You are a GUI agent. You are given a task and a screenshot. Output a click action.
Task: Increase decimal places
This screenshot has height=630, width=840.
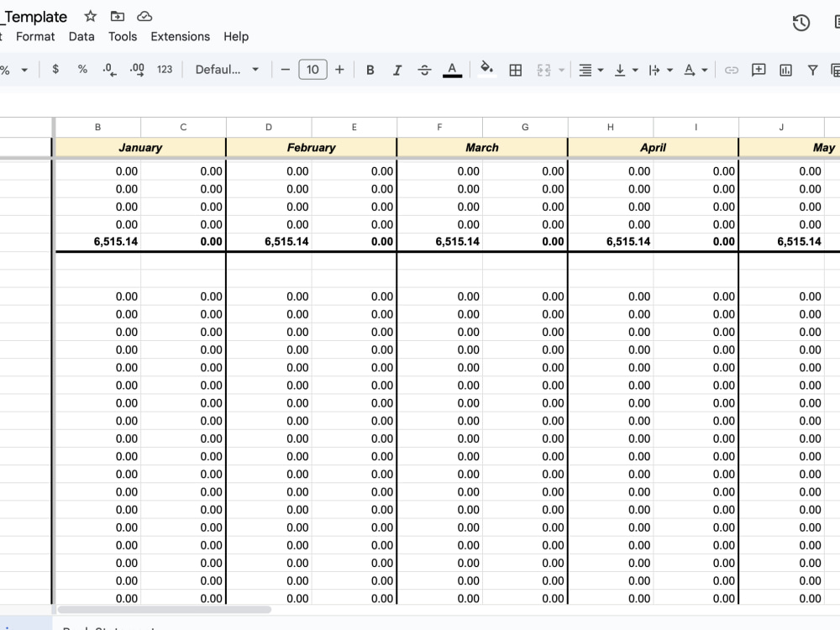click(x=137, y=69)
